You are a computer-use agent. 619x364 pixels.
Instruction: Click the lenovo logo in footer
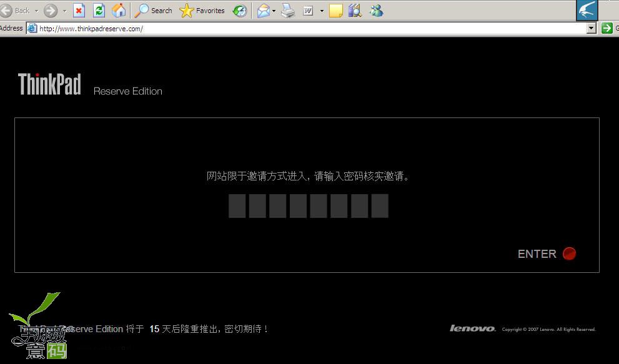click(473, 328)
